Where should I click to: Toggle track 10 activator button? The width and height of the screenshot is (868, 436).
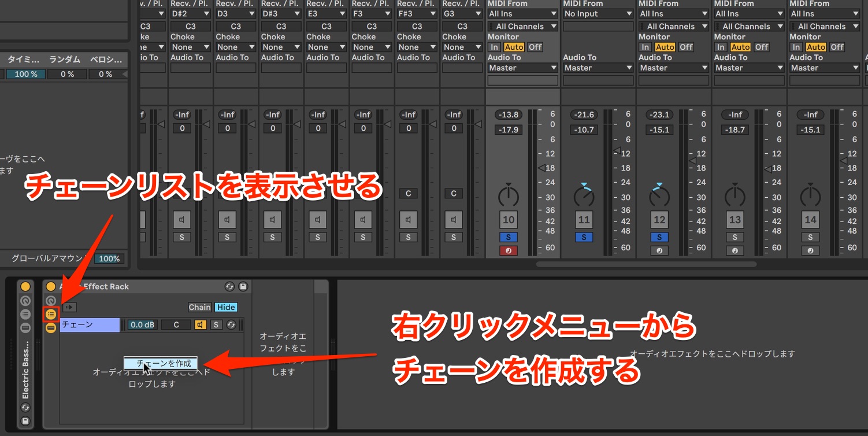[509, 220]
